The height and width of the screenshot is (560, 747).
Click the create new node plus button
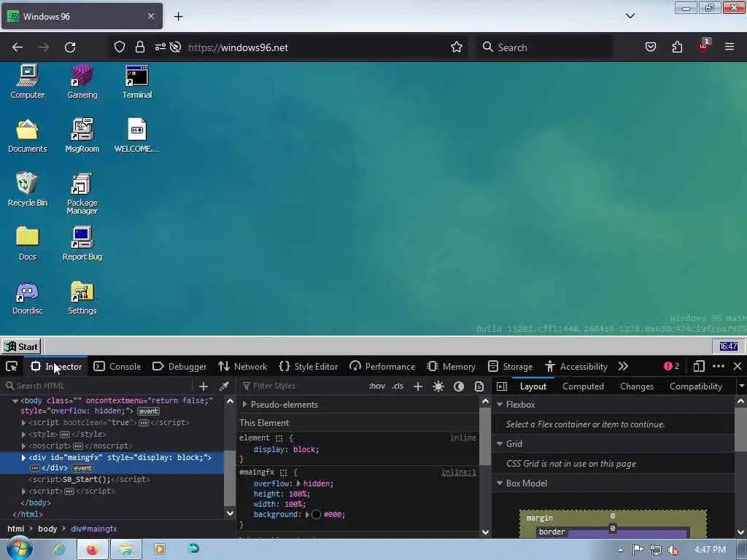point(204,386)
